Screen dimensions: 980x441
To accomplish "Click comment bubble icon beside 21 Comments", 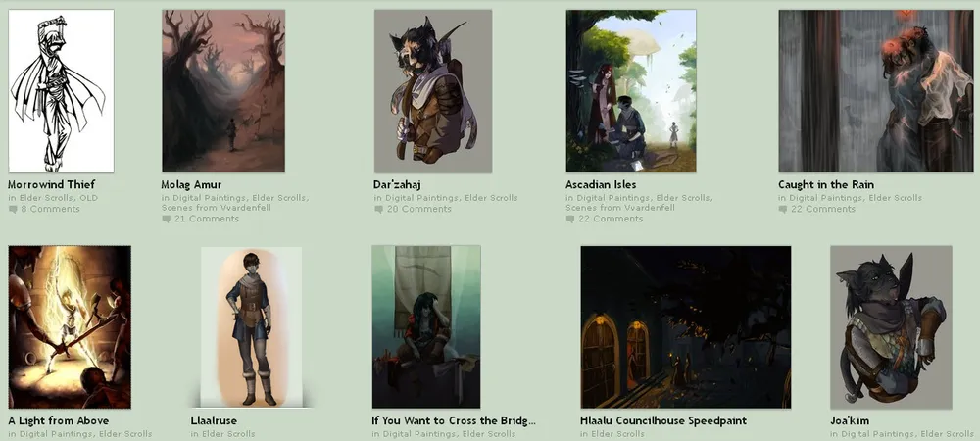I will (166, 220).
